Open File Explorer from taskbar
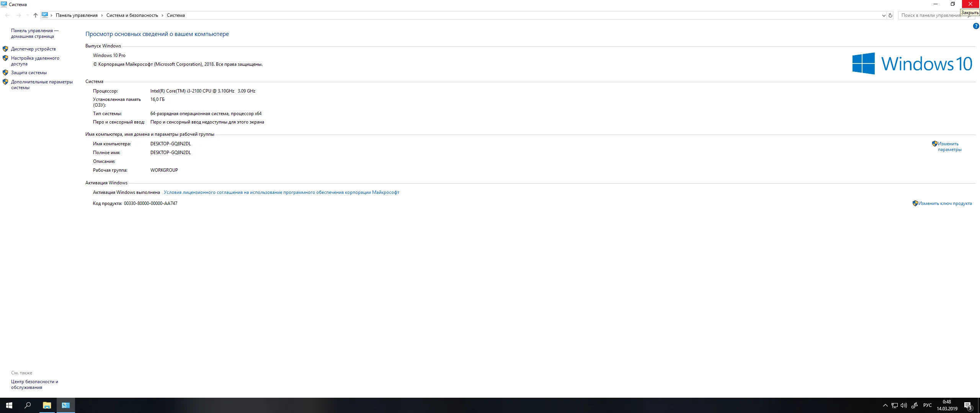 coord(47,405)
